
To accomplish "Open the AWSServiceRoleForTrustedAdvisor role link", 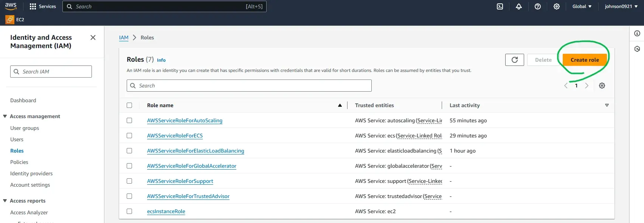I will tap(188, 196).
